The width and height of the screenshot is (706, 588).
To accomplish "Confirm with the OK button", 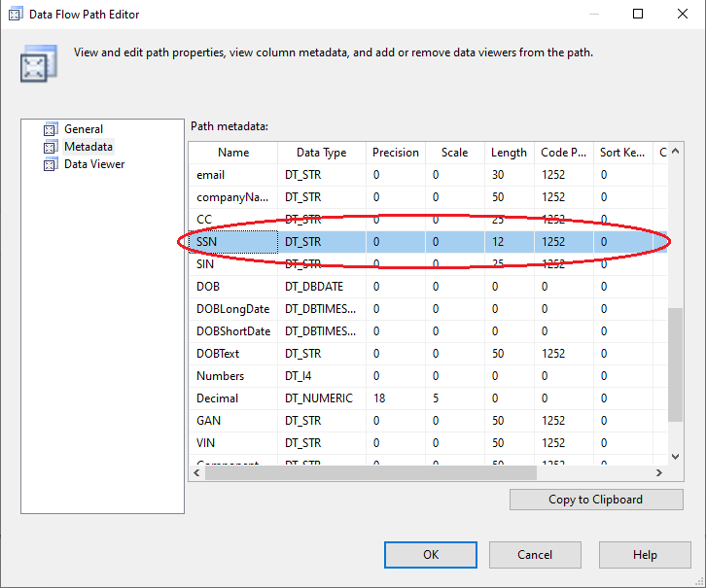I will 430,555.
